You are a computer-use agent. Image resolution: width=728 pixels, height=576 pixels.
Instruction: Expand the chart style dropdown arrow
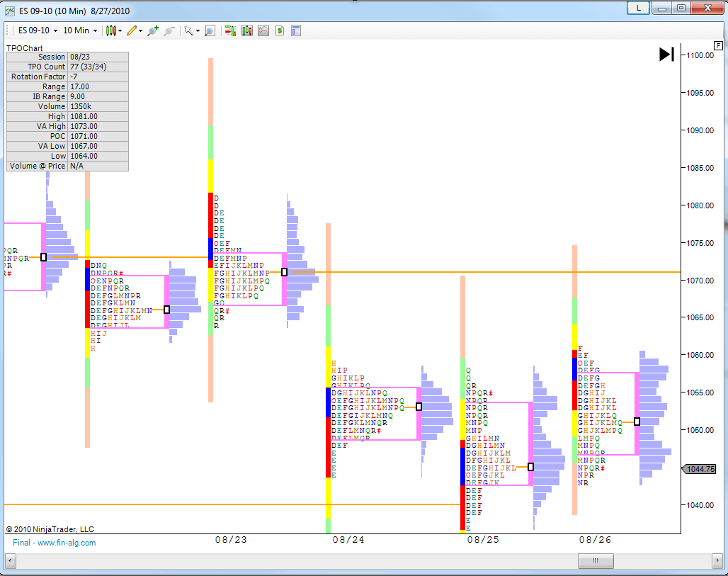tap(120, 30)
